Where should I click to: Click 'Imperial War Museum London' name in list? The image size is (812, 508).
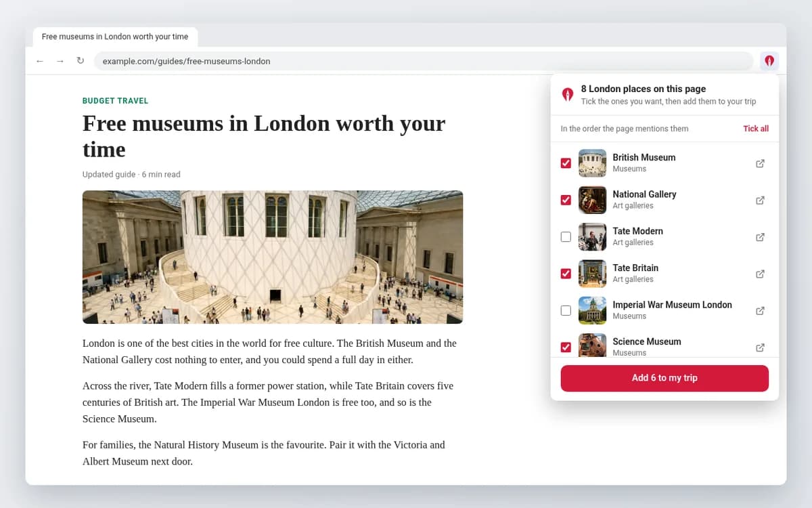point(673,305)
